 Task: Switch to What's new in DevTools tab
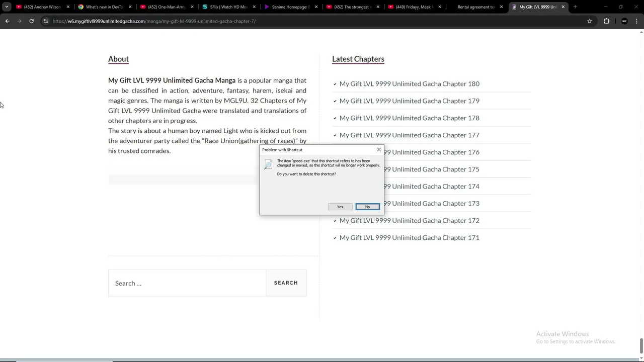[x=105, y=7]
